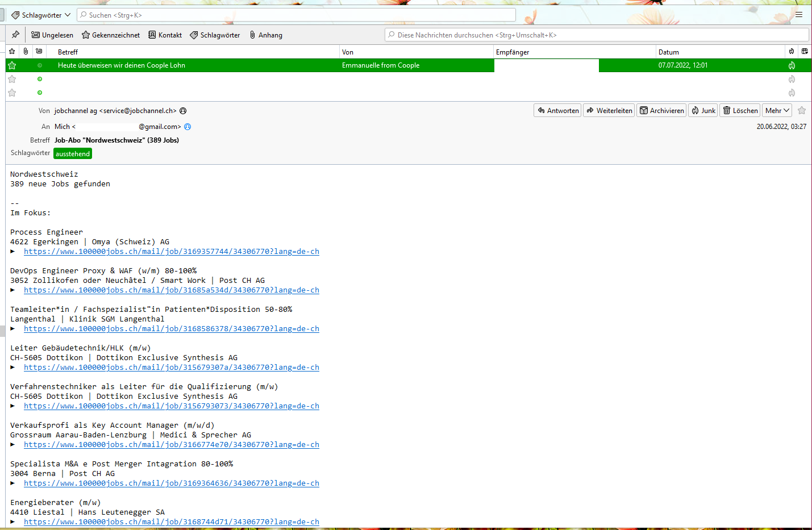This screenshot has height=530, width=812.
Task: Toggle the read dot on the second message row
Action: coord(40,79)
